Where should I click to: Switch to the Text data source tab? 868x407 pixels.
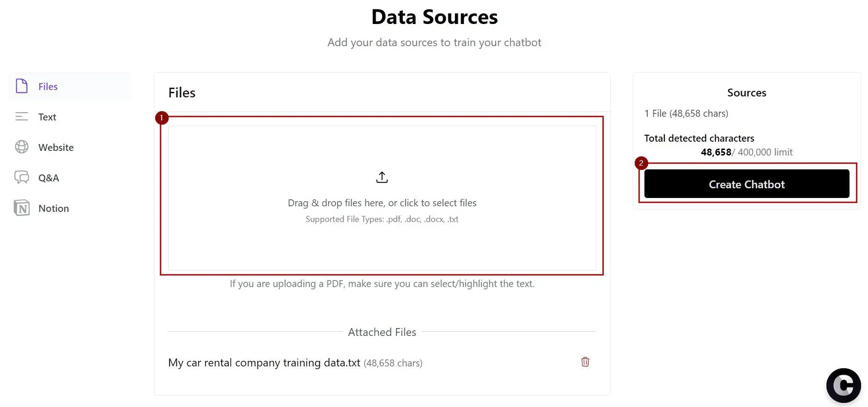coord(47,117)
